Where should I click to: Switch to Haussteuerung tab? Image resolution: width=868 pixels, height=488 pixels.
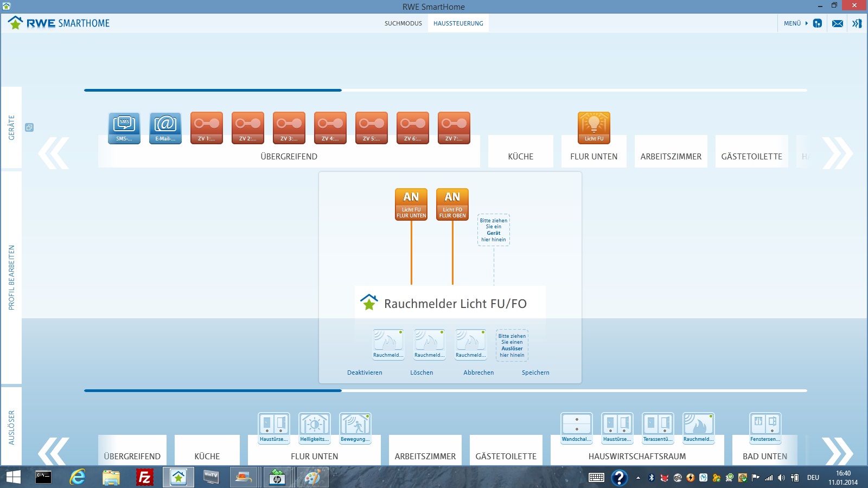click(458, 23)
